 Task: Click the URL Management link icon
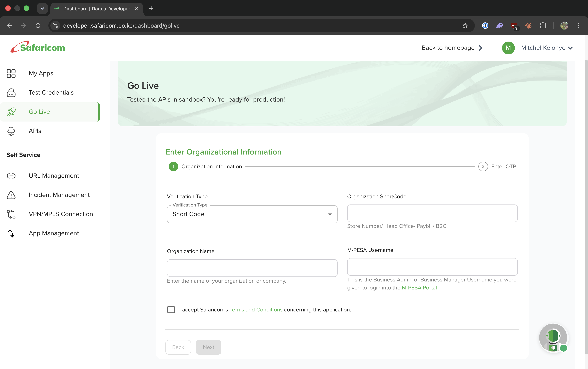[x=11, y=176]
